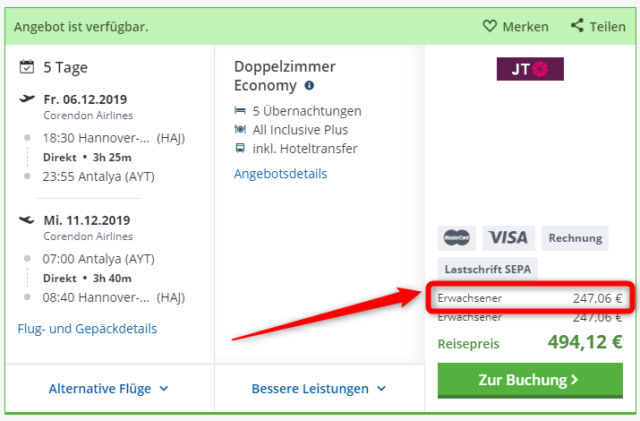
Task: Click the bed icon for 5 Übernachtungen
Action: (x=240, y=111)
